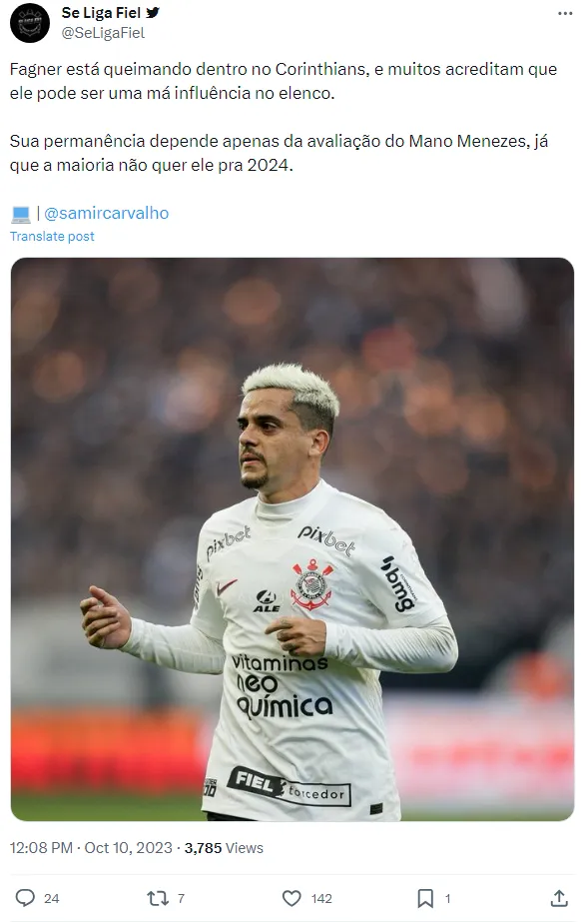Like the post with heart icon

click(292, 898)
